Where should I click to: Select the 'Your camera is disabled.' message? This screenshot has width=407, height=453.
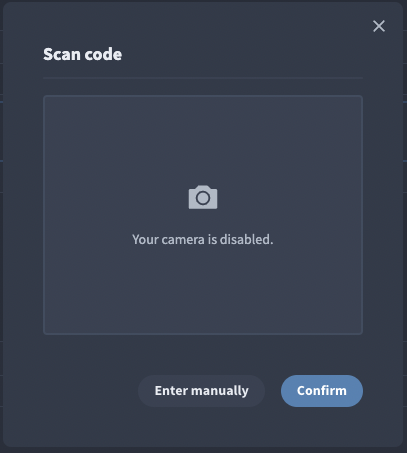pyautogui.click(x=203, y=239)
